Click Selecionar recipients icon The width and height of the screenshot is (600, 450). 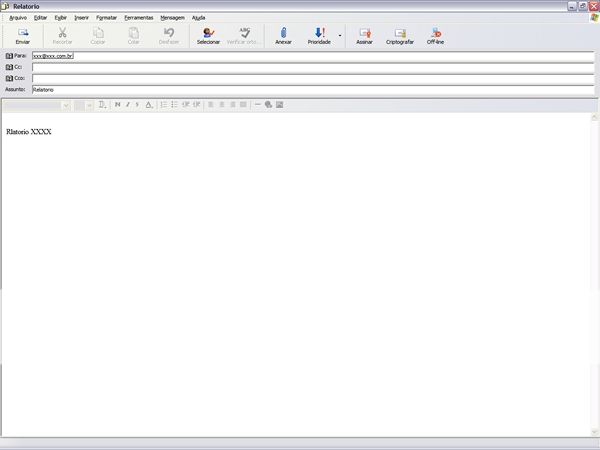(x=208, y=36)
